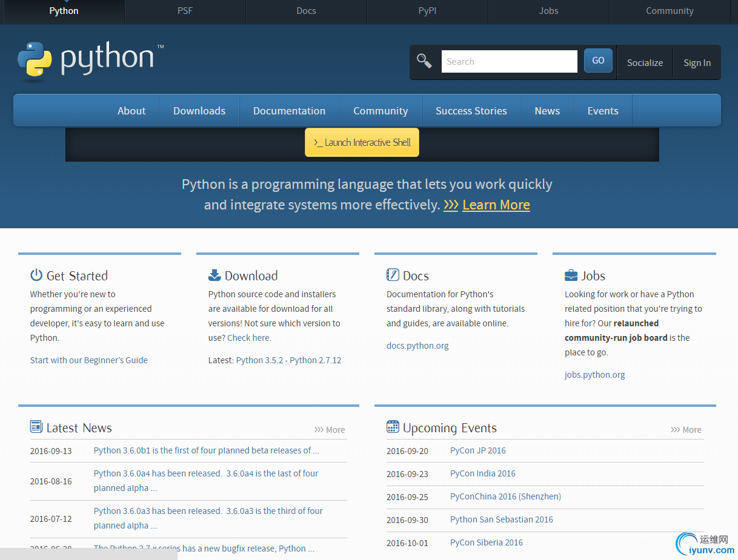The height and width of the screenshot is (560, 738).
Task: Visit the jobs.python.org link
Action: tap(594, 375)
